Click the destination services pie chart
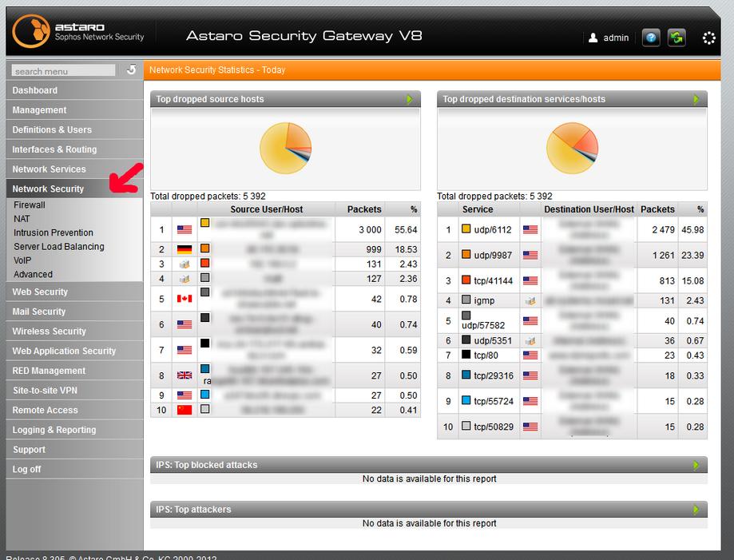Screen dimensions: 734x560 (x=572, y=149)
